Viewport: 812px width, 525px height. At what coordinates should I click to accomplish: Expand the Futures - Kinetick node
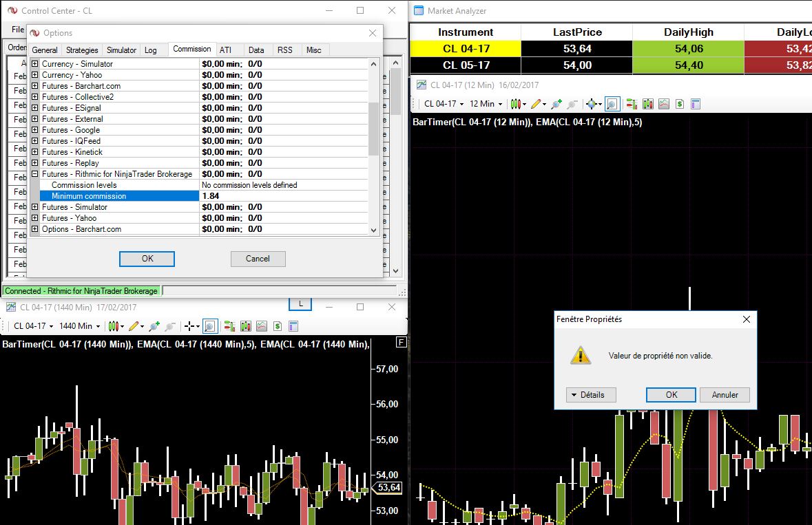pyautogui.click(x=34, y=151)
